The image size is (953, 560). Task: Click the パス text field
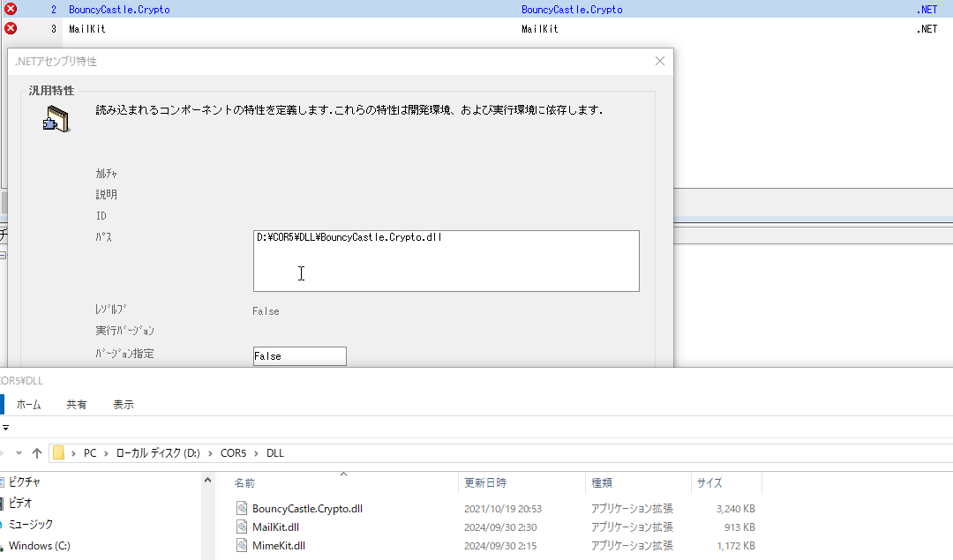click(x=446, y=261)
